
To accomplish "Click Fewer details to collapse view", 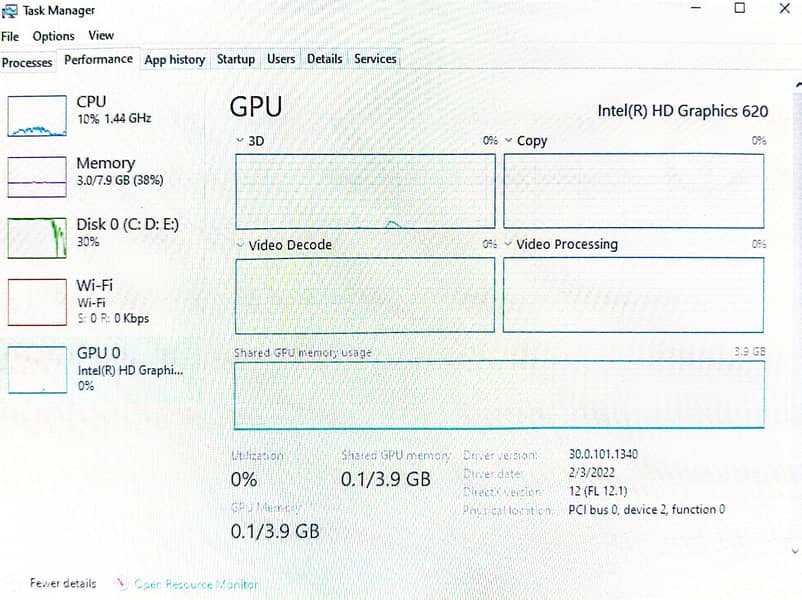I will pos(65,584).
